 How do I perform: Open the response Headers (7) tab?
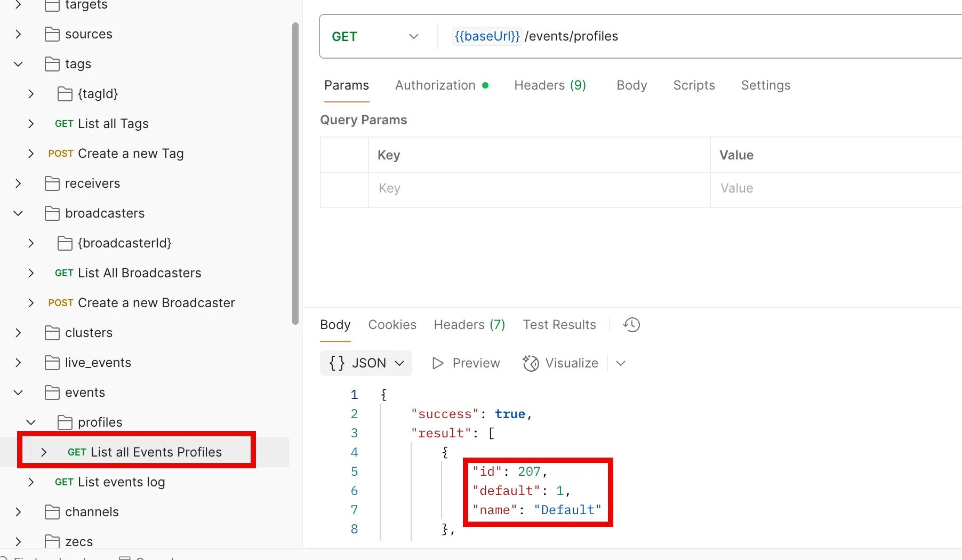pos(469,325)
